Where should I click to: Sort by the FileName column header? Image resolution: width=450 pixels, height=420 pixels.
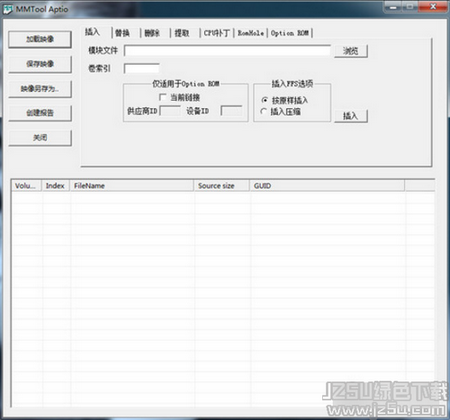pyautogui.click(x=132, y=186)
